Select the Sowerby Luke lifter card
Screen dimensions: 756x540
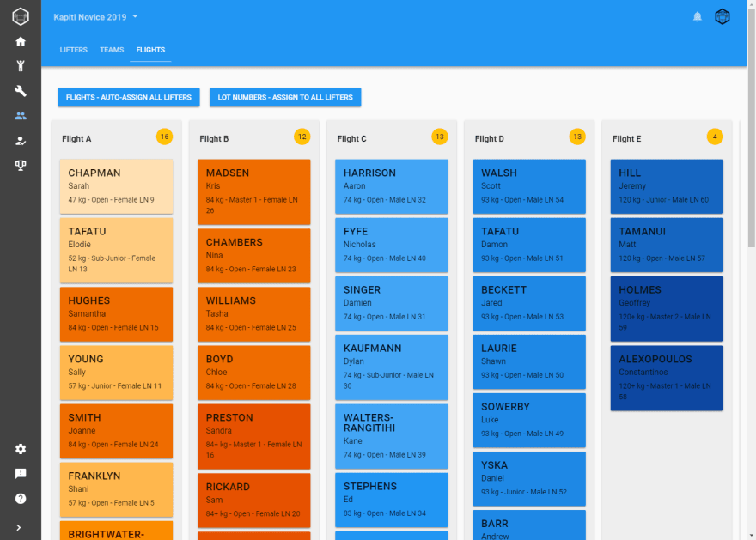click(529, 420)
